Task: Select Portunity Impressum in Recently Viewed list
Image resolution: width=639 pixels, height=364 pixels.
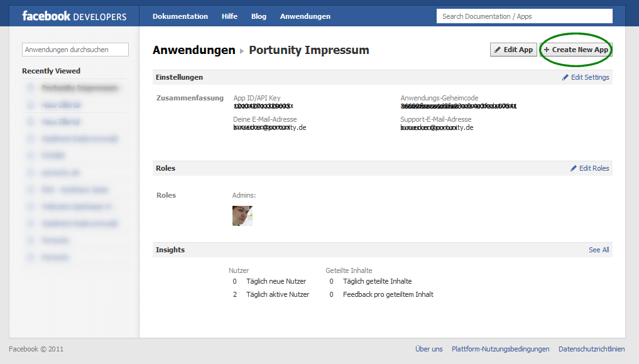Action: pyautogui.click(x=79, y=88)
